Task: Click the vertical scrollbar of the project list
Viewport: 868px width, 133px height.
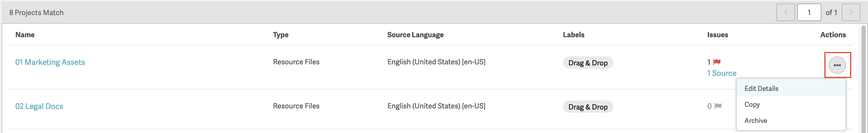Action: tap(863, 79)
